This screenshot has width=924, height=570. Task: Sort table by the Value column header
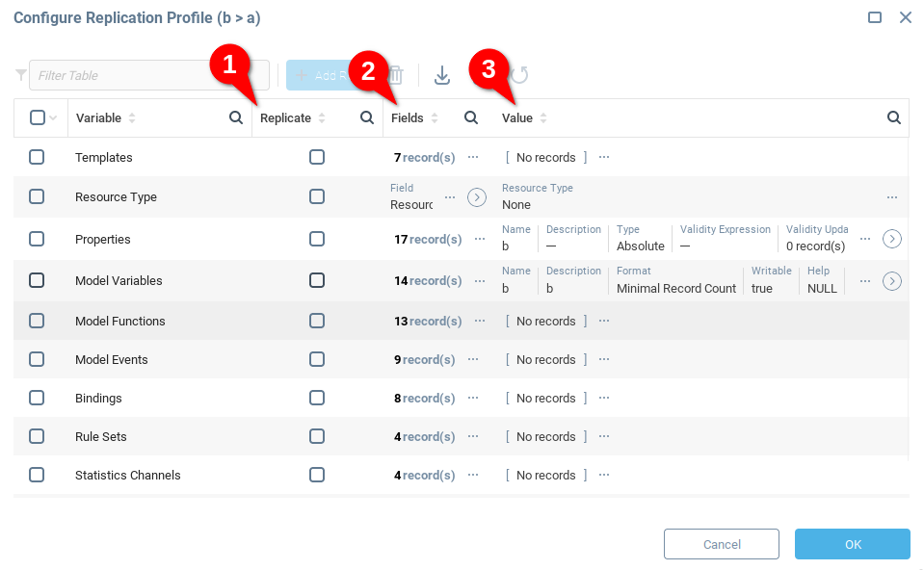(x=517, y=118)
